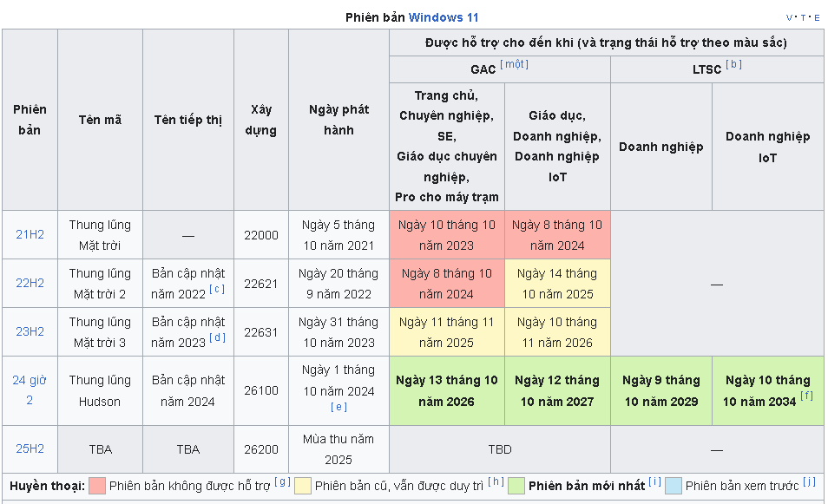Click the 21H2 version link

(x=30, y=234)
